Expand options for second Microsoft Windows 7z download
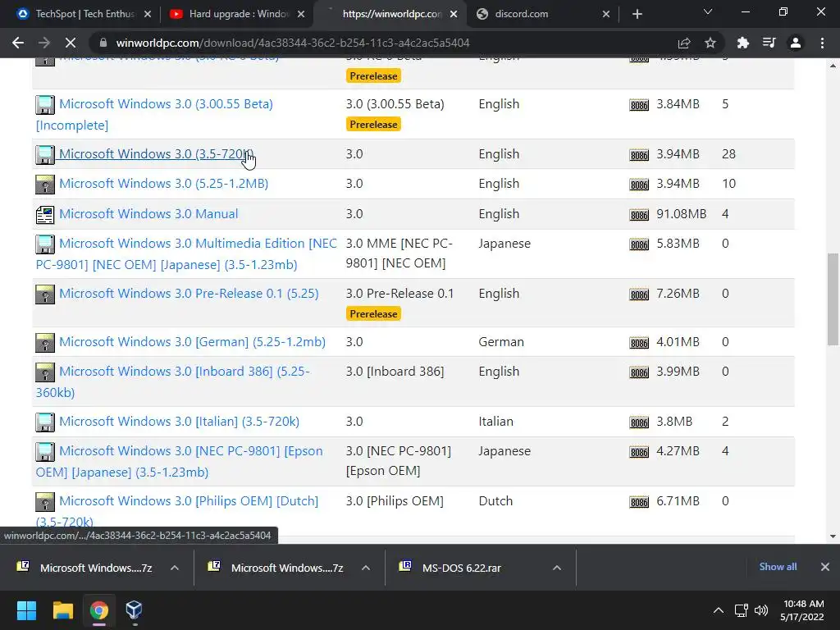840x630 pixels. pos(366,568)
